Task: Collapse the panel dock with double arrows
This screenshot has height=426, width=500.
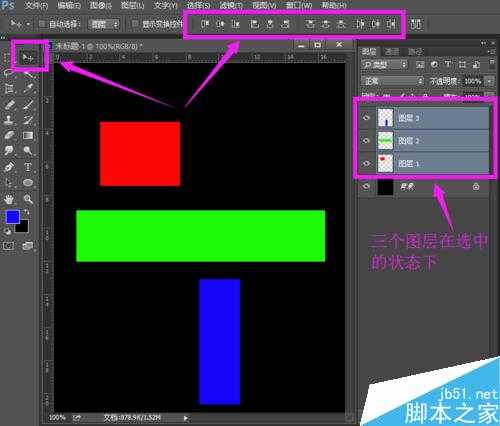Action: pyautogui.click(x=483, y=43)
